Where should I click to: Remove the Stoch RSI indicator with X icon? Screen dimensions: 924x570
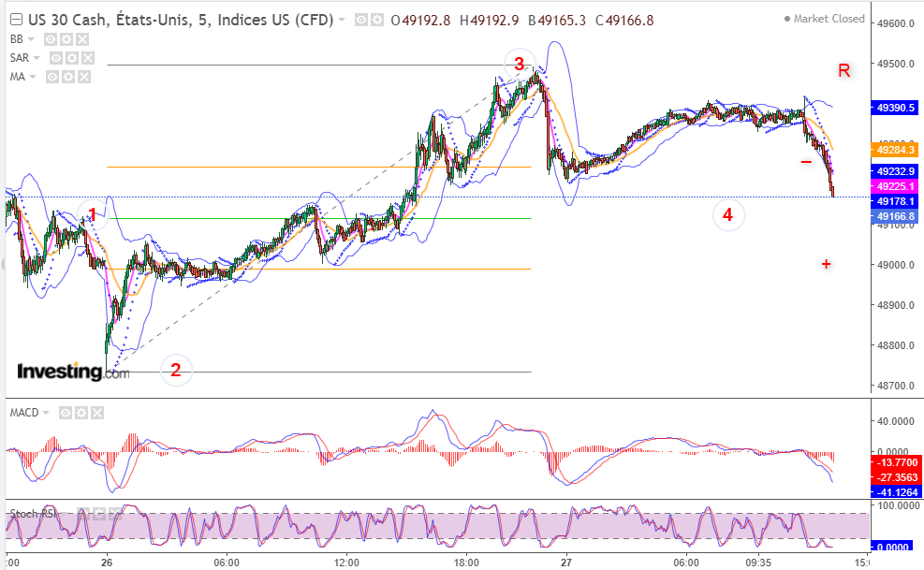pos(115,514)
